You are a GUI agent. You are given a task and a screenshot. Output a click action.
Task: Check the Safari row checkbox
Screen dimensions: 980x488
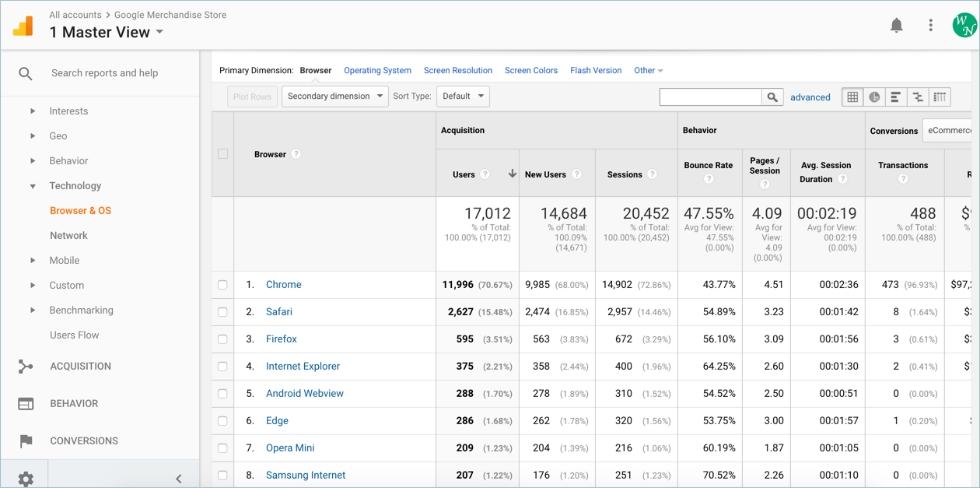pos(223,312)
